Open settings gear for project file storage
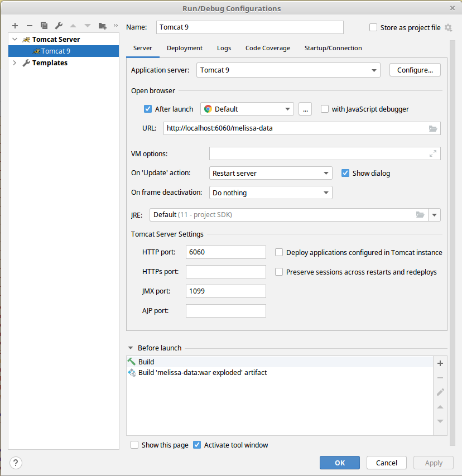Screen dimensions: 462x476 point(449,28)
